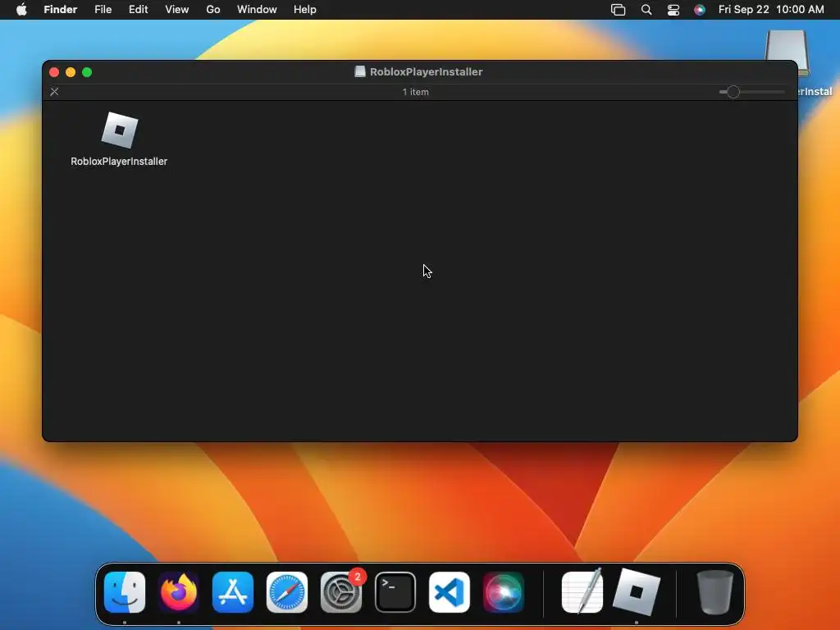Open Spotlight search in menu bar

pos(646,10)
